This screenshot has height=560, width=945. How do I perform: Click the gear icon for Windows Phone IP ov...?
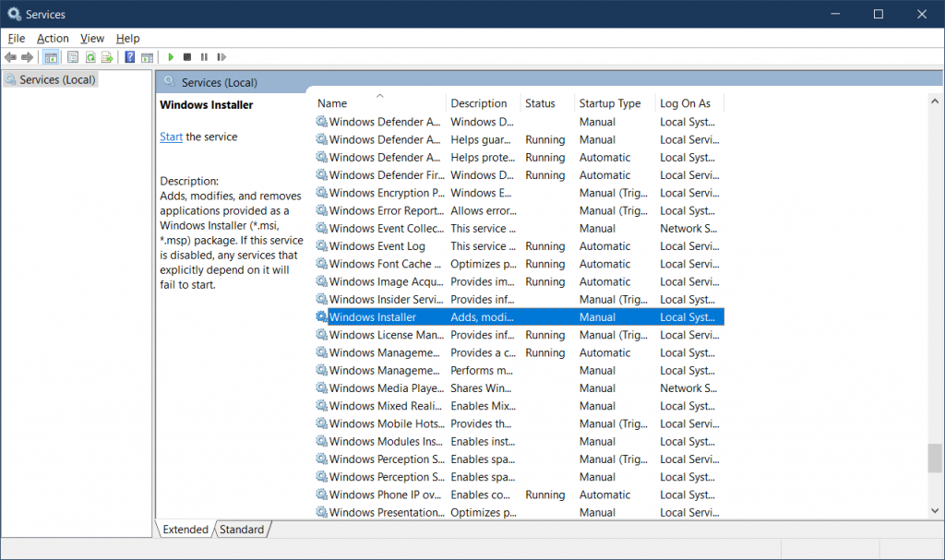pyautogui.click(x=322, y=494)
